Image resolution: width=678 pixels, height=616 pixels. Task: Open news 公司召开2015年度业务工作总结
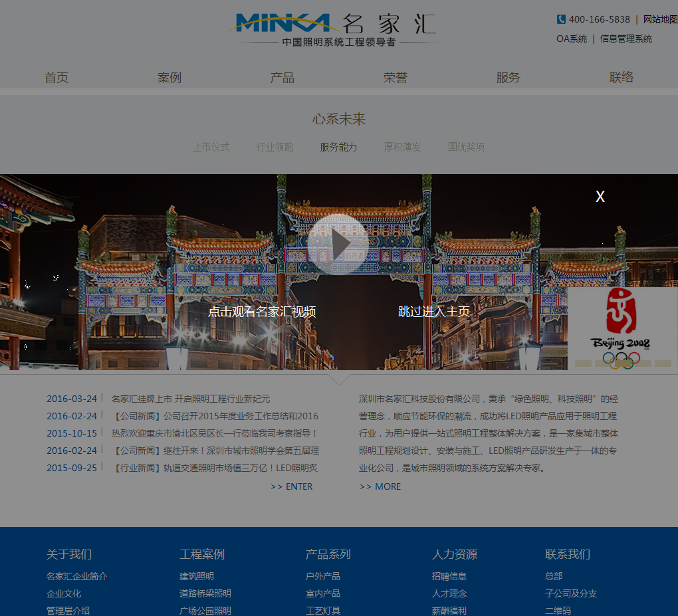(x=216, y=416)
